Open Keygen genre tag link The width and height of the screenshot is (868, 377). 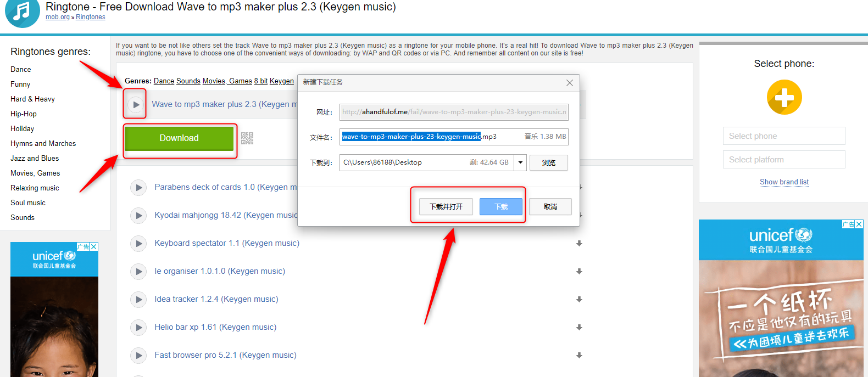coord(282,81)
